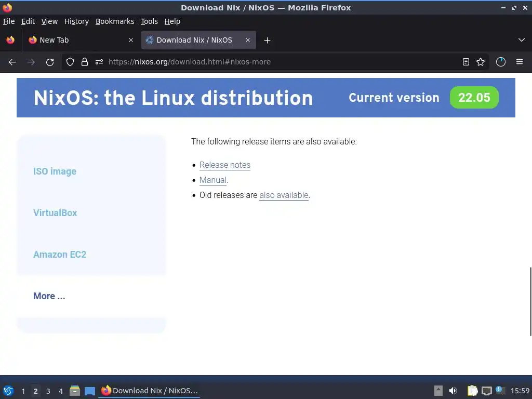Click the Firefox View icon left of tabs
Image resolution: width=532 pixels, height=399 pixels.
tap(10, 40)
